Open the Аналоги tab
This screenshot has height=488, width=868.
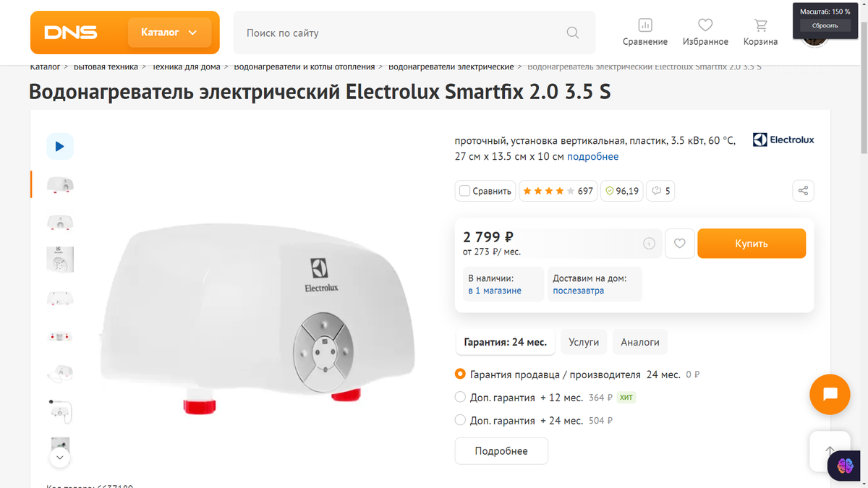(639, 341)
